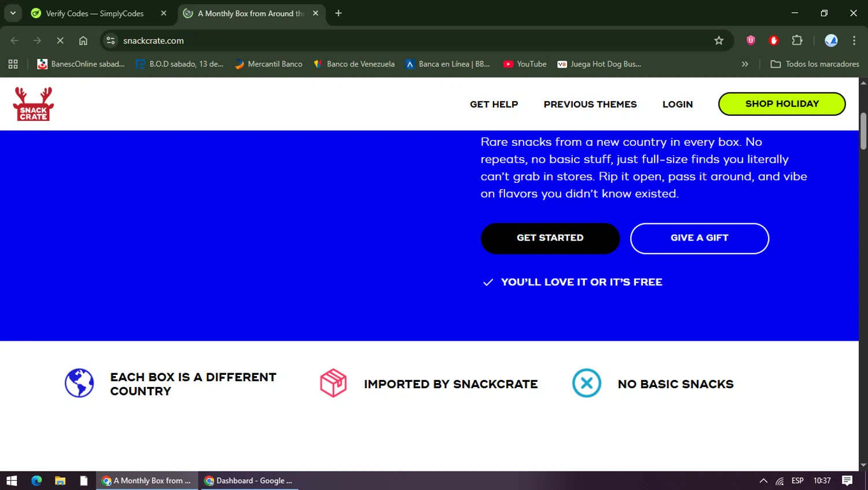Open YouTube bookmark
868x490 pixels.
(524, 64)
